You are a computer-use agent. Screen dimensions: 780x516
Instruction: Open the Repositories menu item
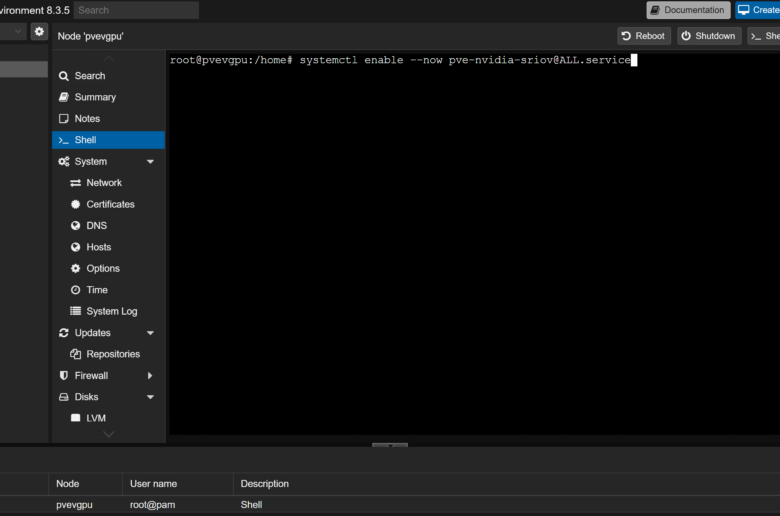108,354
